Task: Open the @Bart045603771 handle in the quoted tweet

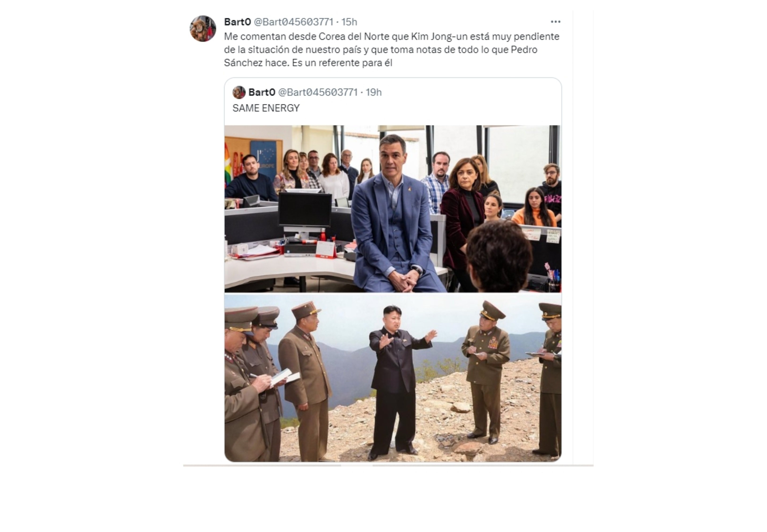Action: pos(318,92)
